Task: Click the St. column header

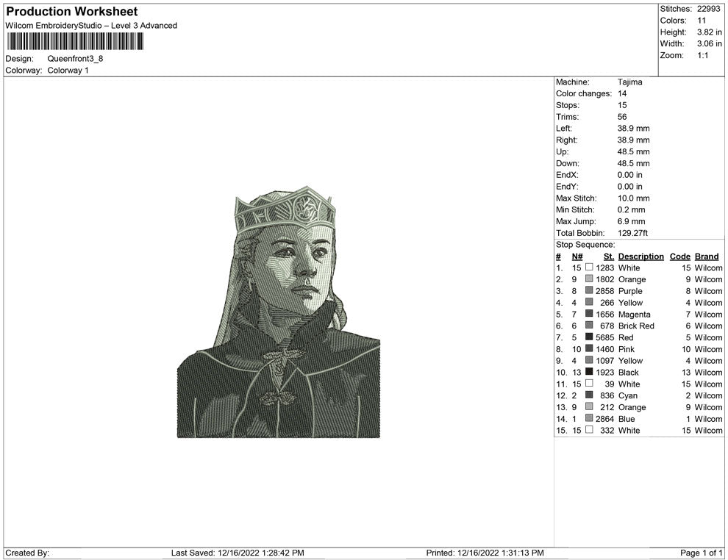Action: pos(609,256)
